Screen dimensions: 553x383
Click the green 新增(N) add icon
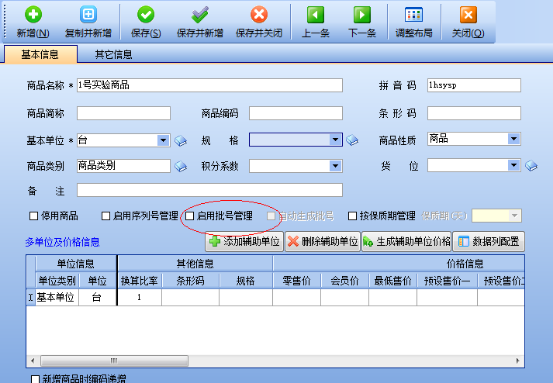33,14
